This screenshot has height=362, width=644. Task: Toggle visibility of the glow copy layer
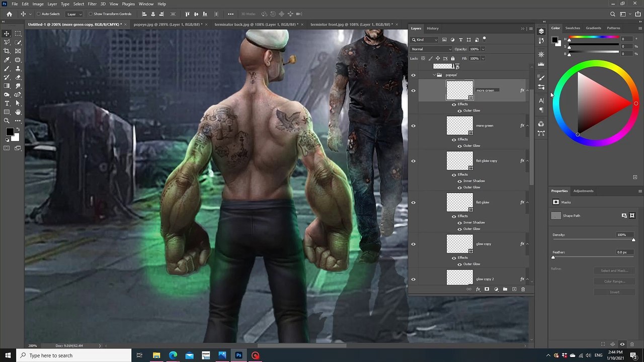pos(414,244)
